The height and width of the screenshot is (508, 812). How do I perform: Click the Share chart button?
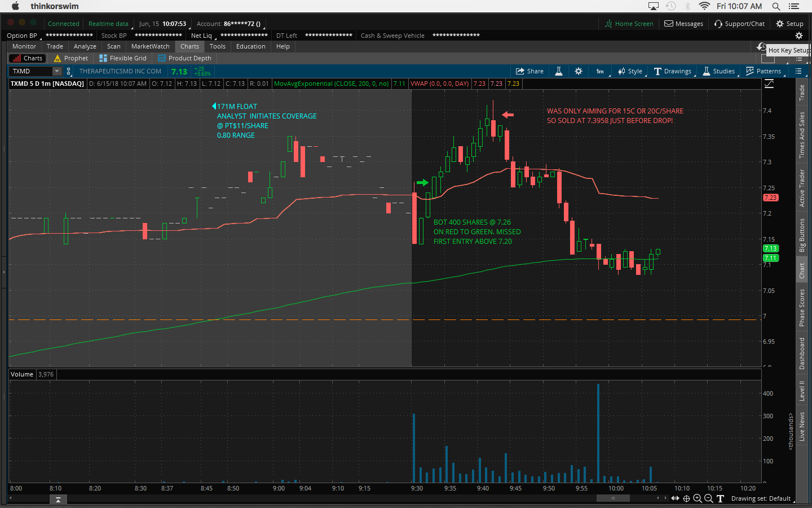click(x=529, y=71)
